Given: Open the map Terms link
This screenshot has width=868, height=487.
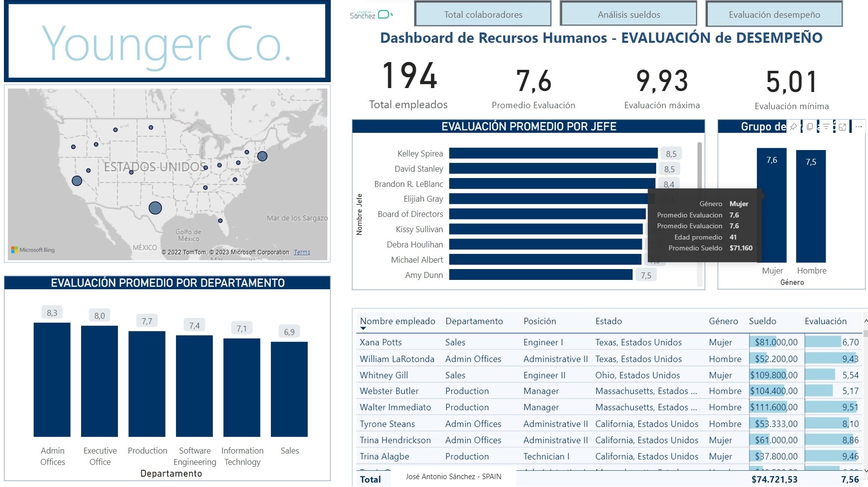Looking at the screenshot, I should click(302, 252).
